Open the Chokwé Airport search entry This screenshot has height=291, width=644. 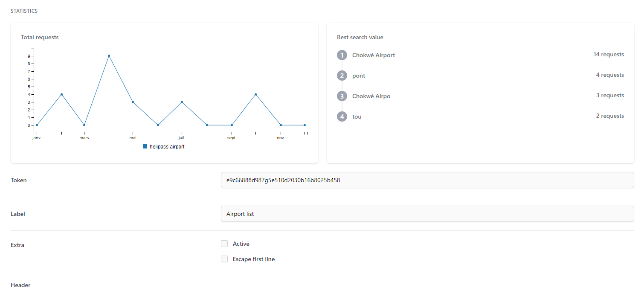[x=373, y=55]
